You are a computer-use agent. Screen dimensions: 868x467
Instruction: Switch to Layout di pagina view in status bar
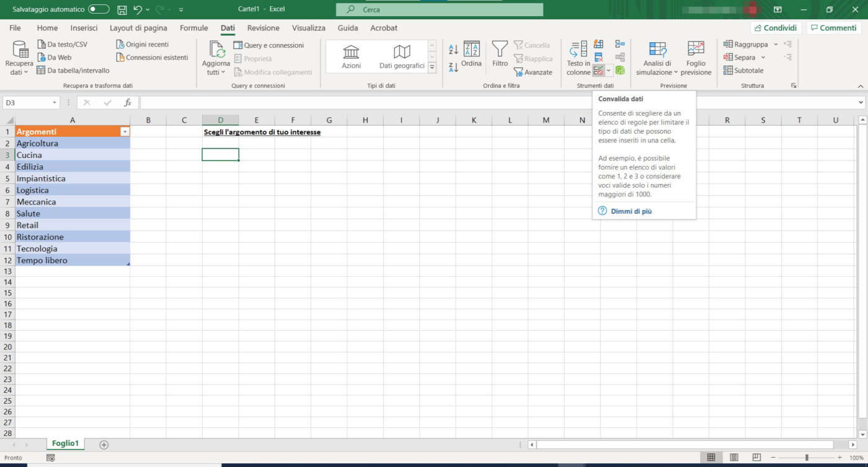734,458
